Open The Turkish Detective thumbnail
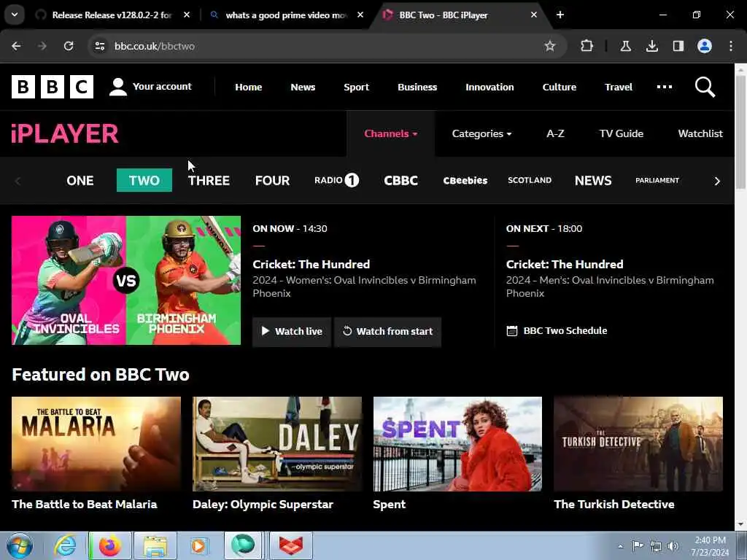 638,444
